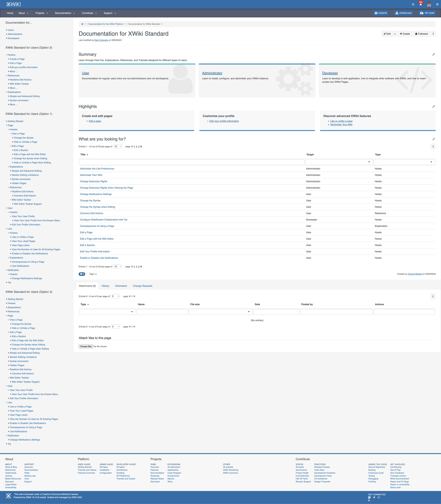Click the Create button
Viewport: 441px width, 504px height.
(x=405, y=34)
